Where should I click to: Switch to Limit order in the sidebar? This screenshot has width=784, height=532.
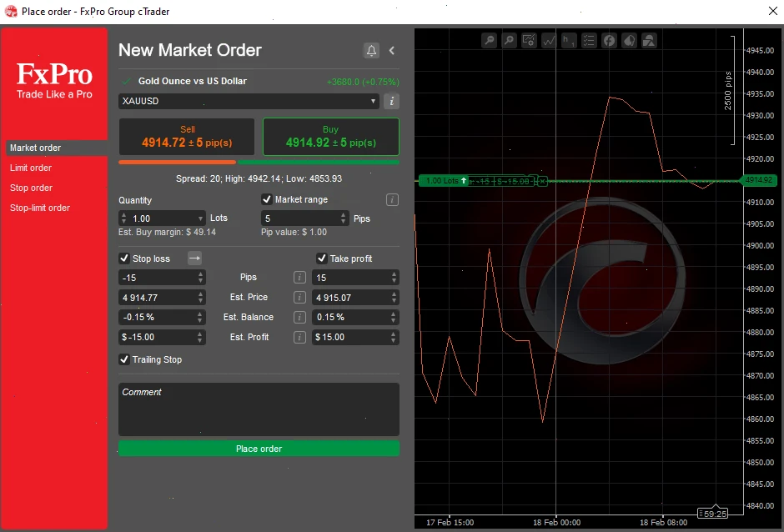click(31, 168)
